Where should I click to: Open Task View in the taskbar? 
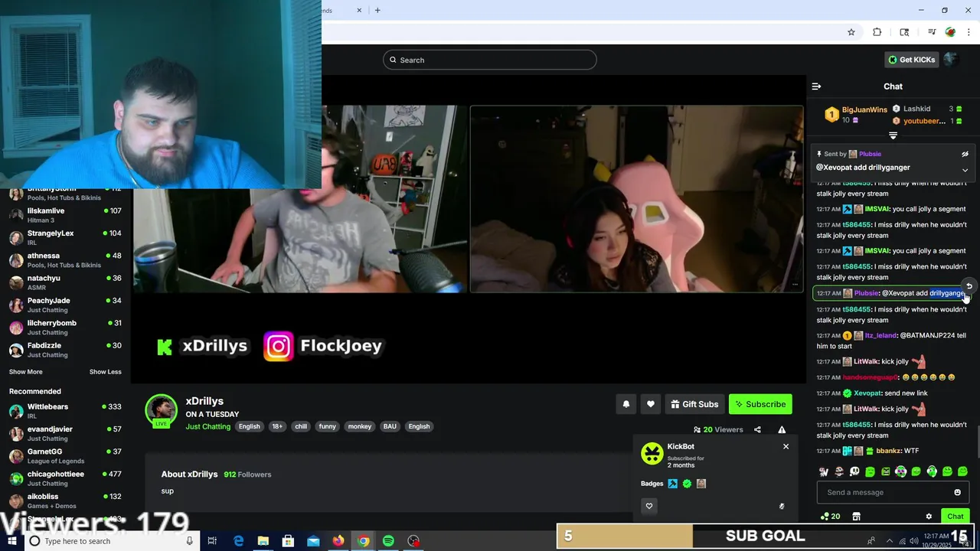[x=212, y=541]
